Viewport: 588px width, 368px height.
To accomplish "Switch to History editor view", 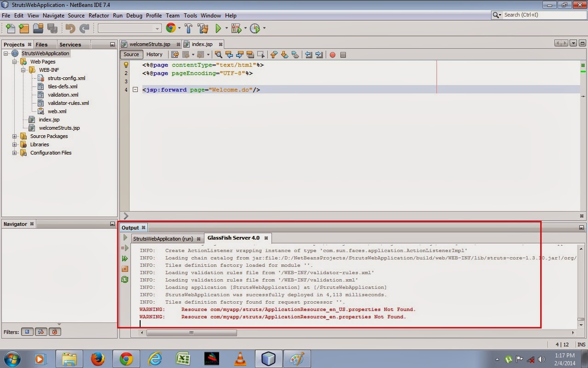I will point(154,54).
